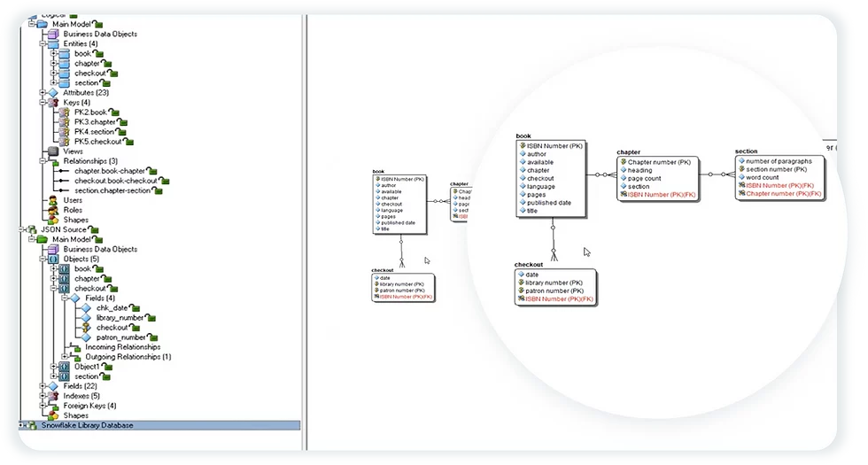Select section.chapter-section relationship

112,190
